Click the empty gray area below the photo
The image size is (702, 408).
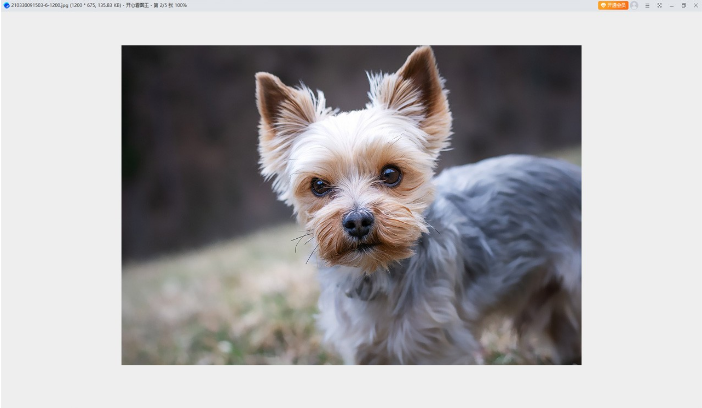coord(350,386)
